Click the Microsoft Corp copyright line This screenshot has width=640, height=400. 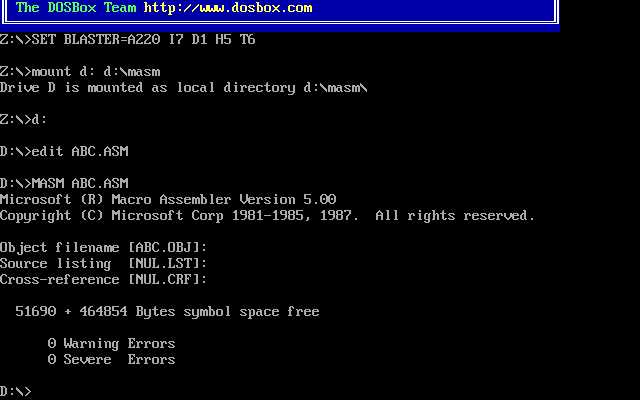pos(267,216)
